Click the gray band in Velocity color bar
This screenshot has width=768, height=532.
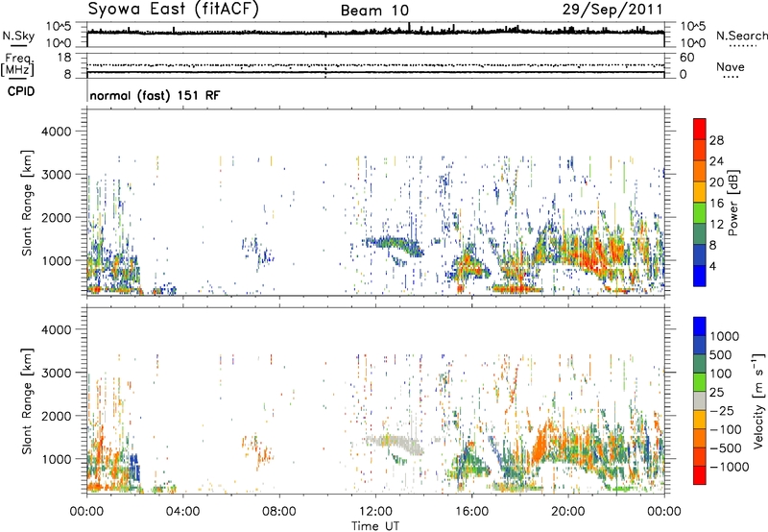(700, 400)
